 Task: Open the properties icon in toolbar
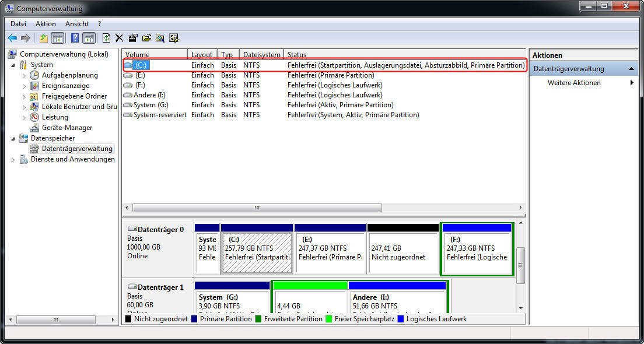pos(133,38)
